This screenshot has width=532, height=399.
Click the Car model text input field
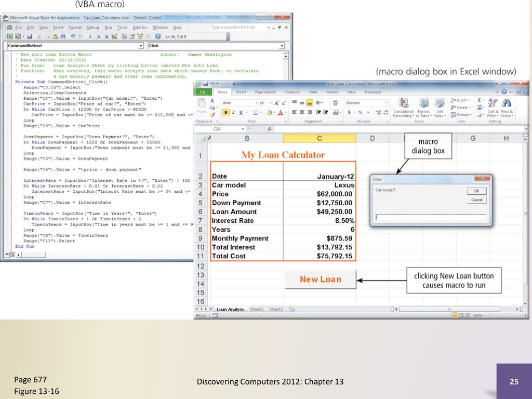point(431,217)
